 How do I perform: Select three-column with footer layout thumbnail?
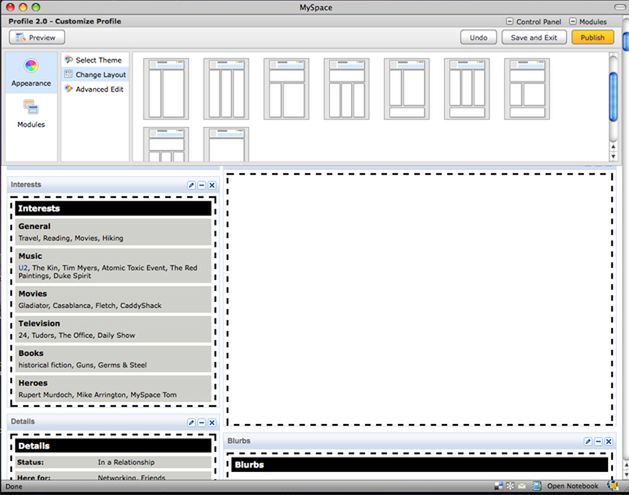tap(467, 89)
